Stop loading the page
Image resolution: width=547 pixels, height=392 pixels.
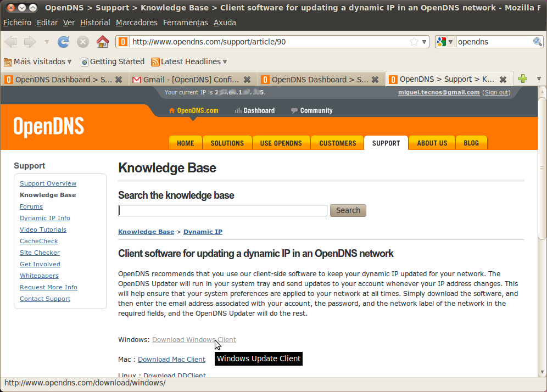coord(83,42)
